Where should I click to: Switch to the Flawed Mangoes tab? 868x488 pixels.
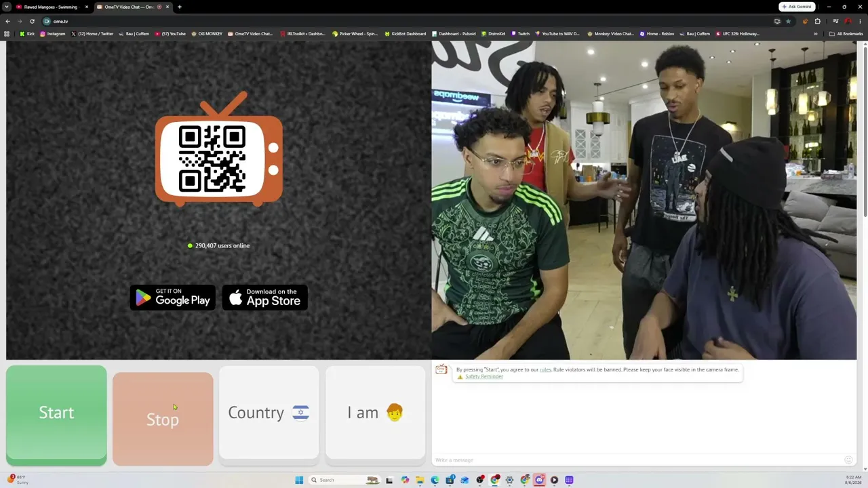(x=52, y=7)
